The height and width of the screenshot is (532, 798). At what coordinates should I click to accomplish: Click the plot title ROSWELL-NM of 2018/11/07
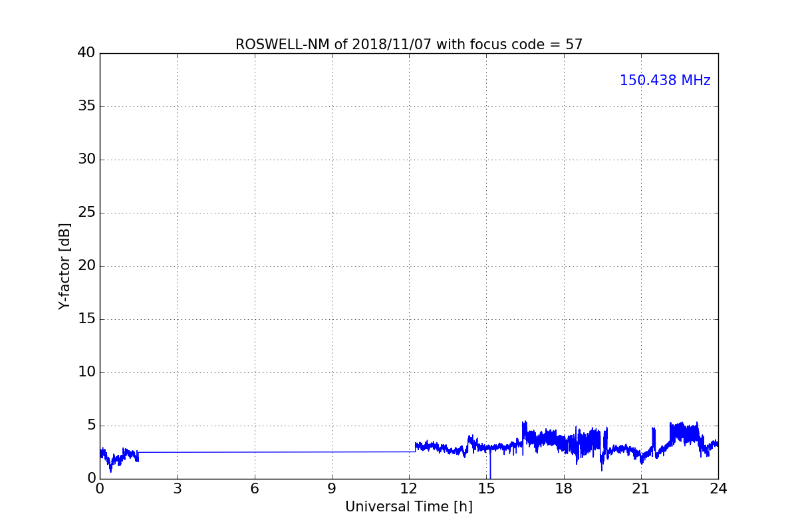pyautogui.click(x=409, y=45)
